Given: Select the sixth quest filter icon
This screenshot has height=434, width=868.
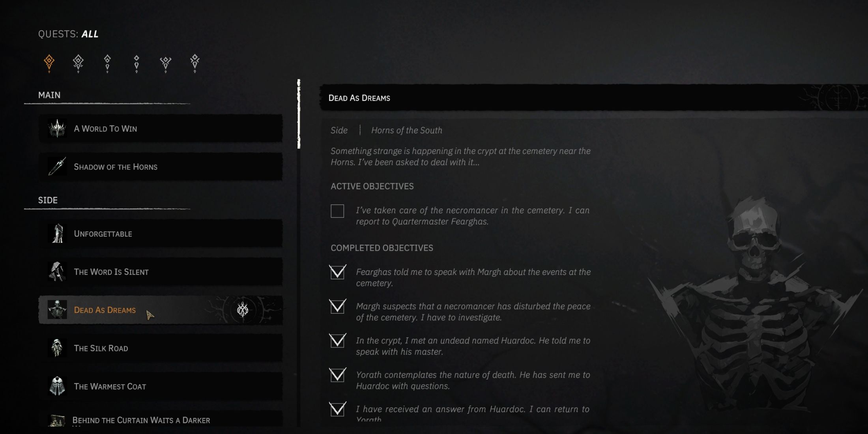Looking at the screenshot, I should click(x=195, y=63).
